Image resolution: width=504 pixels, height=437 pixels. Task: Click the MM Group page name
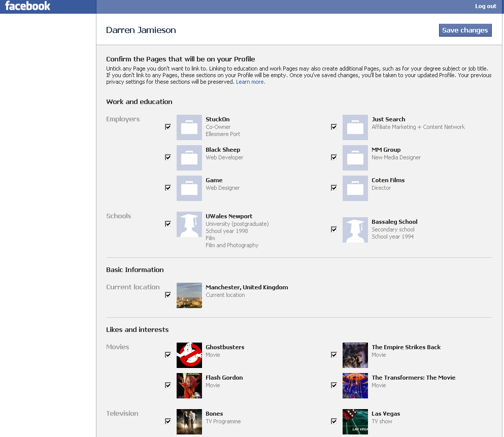click(x=386, y=150)
